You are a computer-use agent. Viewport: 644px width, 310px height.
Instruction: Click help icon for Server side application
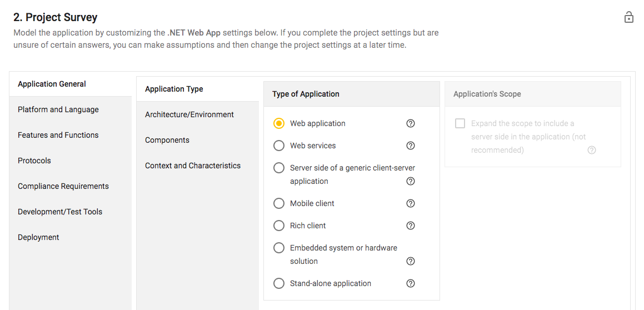pyautogui.click(x=411, y=181)
